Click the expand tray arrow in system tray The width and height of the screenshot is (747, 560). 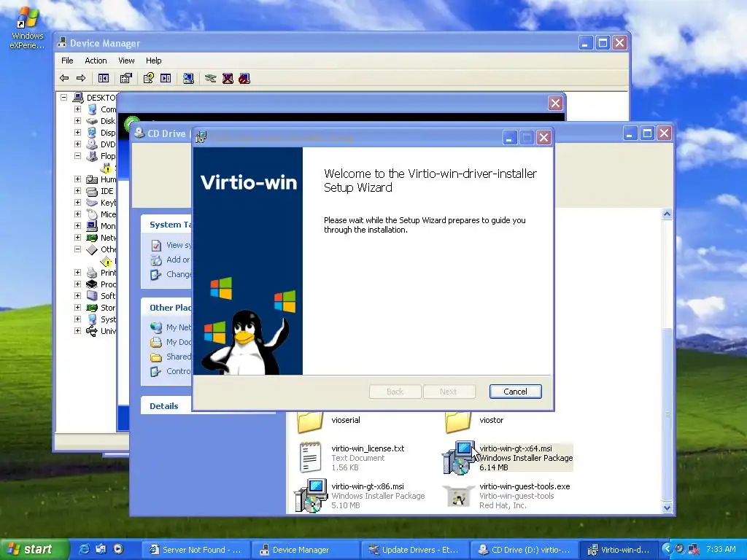tap(667, 549)
